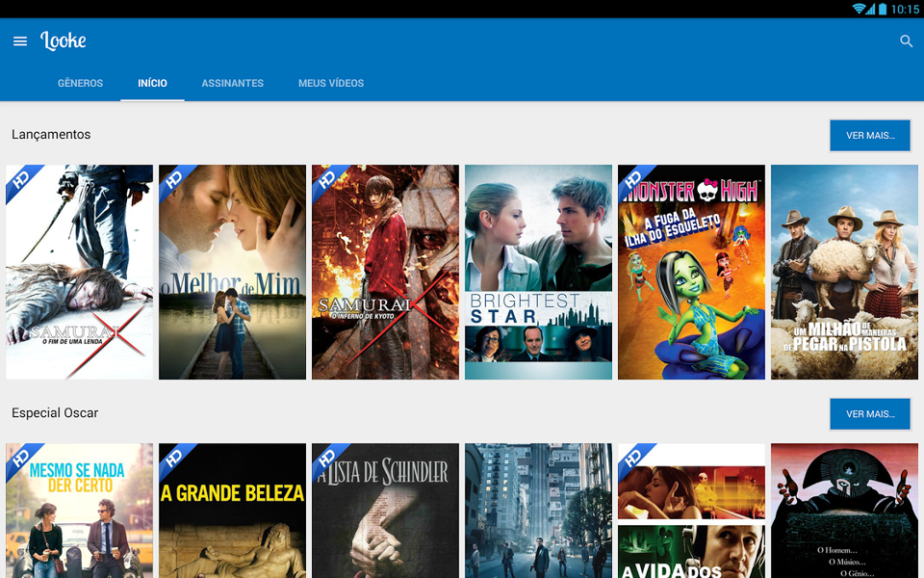Open the Assinantes tab
The image size is (924, 578).
point(232,83)
